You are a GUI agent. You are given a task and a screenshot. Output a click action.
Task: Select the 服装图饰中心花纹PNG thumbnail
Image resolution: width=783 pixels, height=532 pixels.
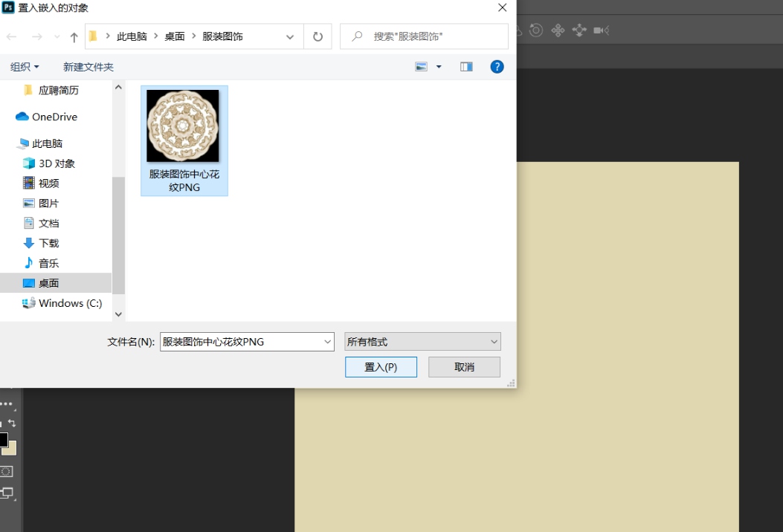[184, 126]
